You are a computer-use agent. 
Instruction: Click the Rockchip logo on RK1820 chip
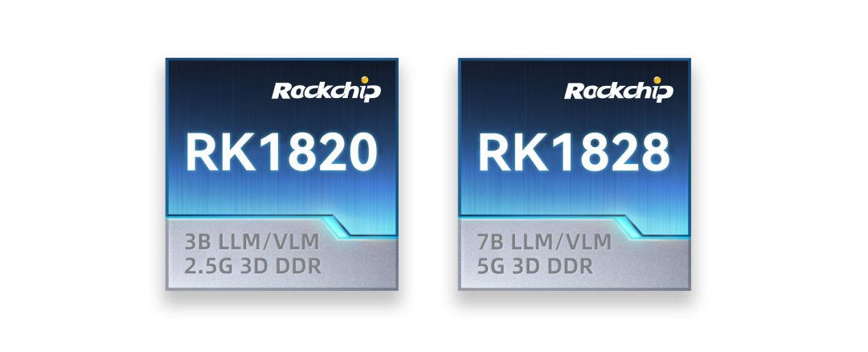326,90
